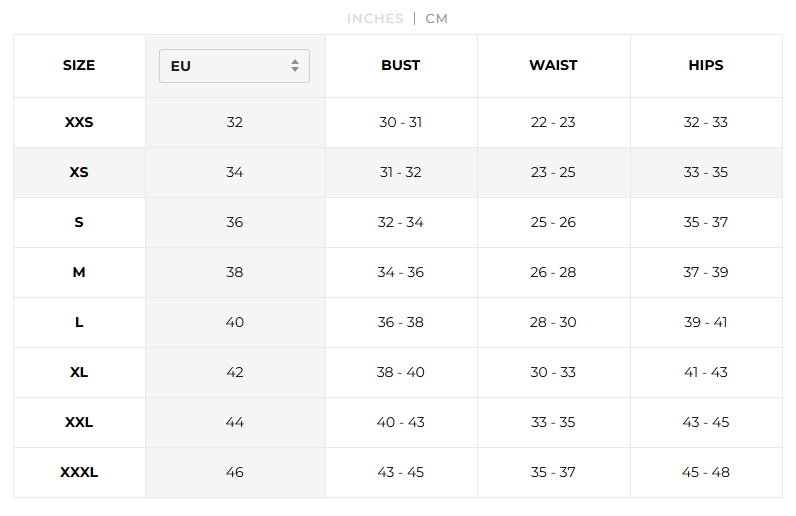Switch units to CM
Viewport: 796px width, 516px height.
(x=436, y=19)
